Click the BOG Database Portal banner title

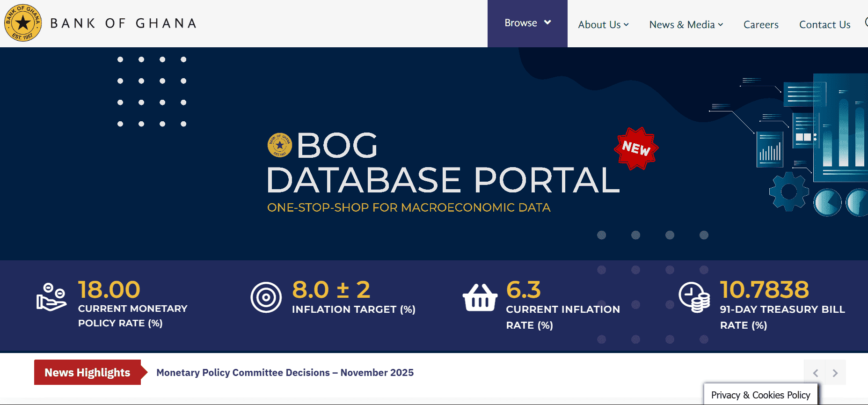pyautogui.click(x=442, y=180)
